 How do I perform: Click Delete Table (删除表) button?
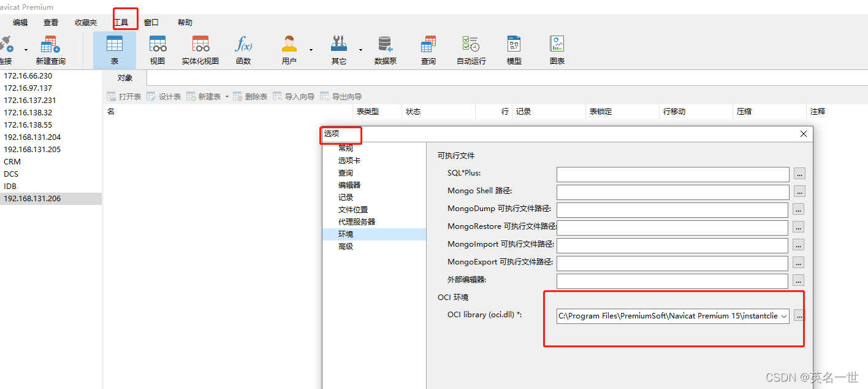coord(250,96)
